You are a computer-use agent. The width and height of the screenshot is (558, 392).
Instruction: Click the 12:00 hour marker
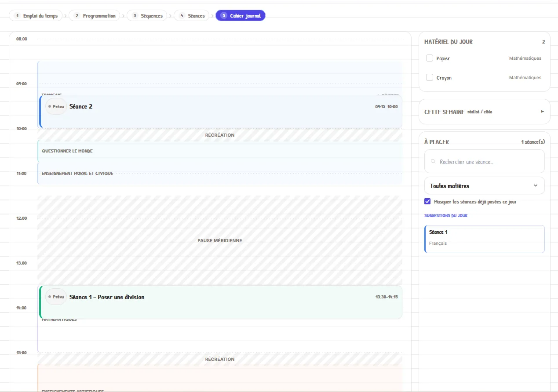[22, 218]
